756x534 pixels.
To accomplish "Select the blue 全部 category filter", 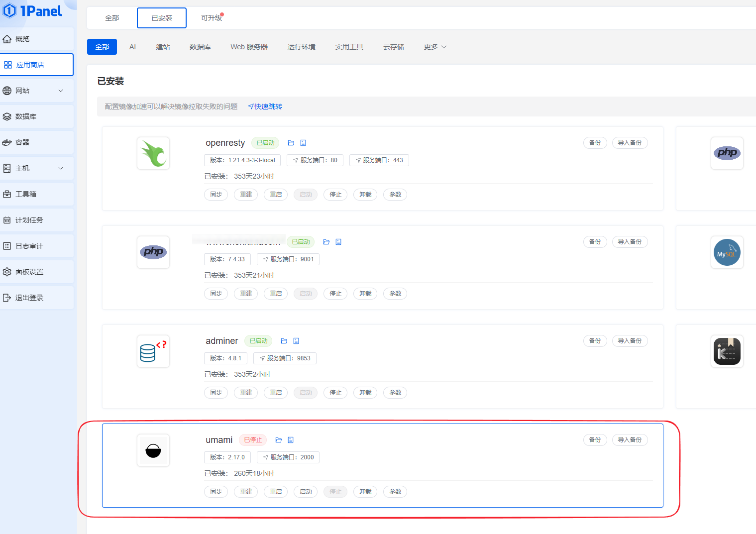I will coord(102,47).
